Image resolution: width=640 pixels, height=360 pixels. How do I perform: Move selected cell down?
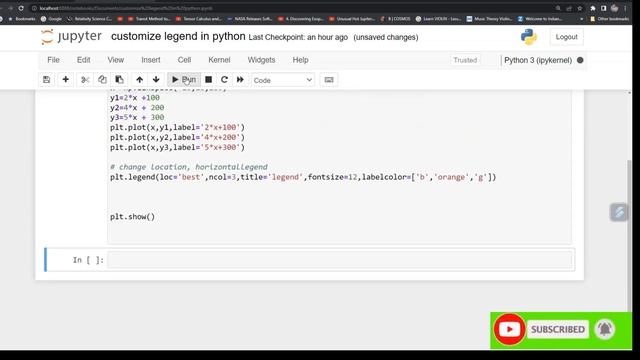point(156,80)
